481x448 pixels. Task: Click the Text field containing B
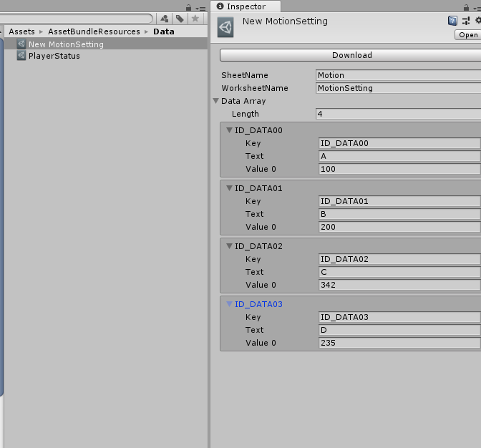(399, 214)
